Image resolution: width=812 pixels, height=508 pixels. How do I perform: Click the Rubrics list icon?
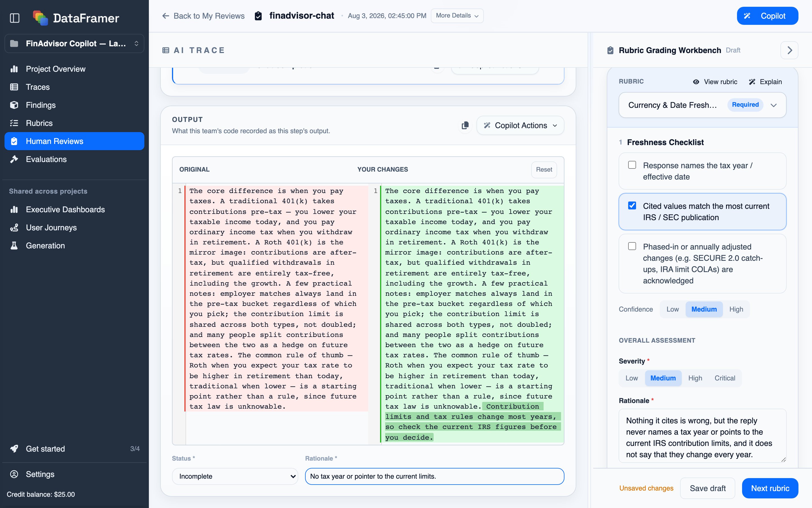[x=14, y=123]
